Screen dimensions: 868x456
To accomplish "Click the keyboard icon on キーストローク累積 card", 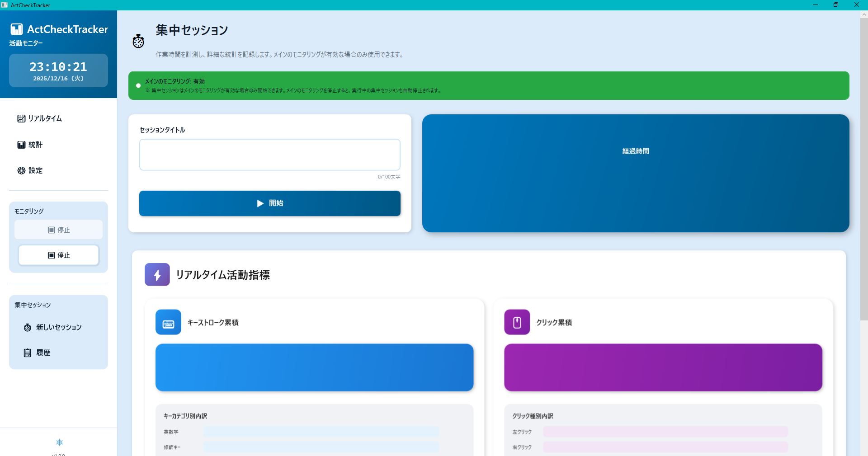I will click(x=168, y=322).
